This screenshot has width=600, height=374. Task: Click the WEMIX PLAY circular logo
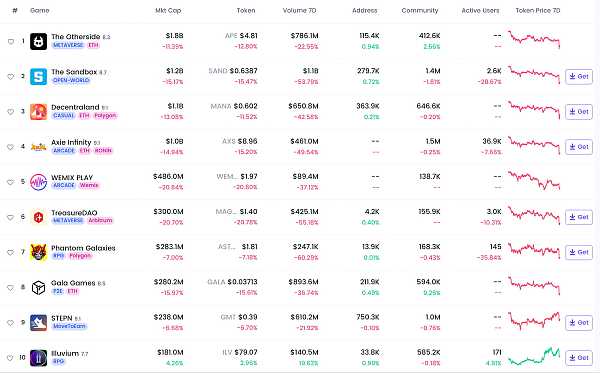point(39,182)
